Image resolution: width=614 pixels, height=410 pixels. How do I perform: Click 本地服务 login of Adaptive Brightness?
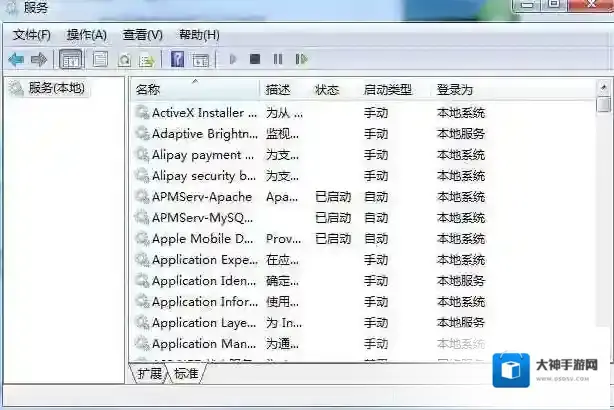461,134
